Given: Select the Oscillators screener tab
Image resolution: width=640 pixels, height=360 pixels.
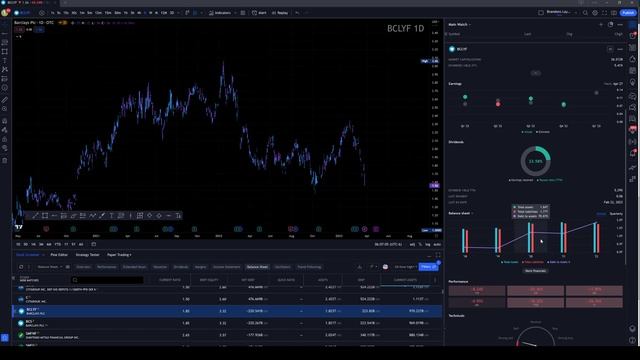Looking at the screenshot, I should coord(282,267).
